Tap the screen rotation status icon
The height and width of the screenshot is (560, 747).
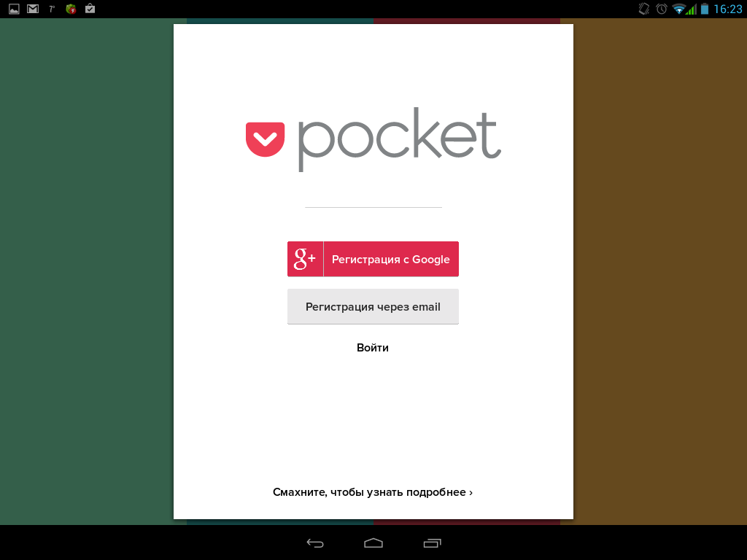click(x=643, y=9)
